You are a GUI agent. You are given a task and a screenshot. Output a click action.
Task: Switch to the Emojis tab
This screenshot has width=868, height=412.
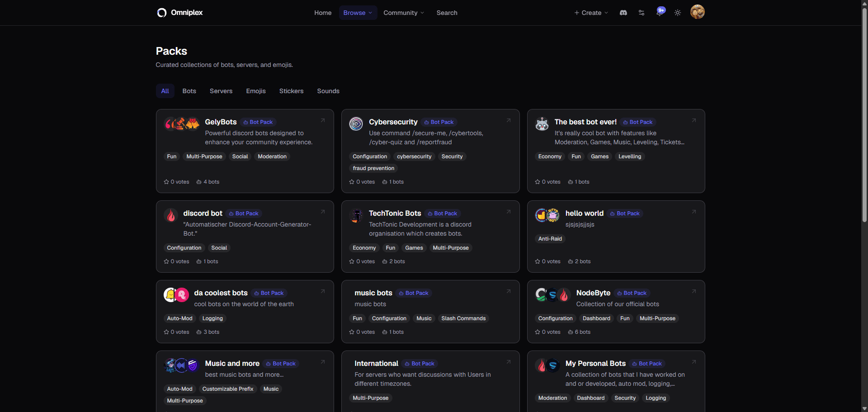(256, 91)
